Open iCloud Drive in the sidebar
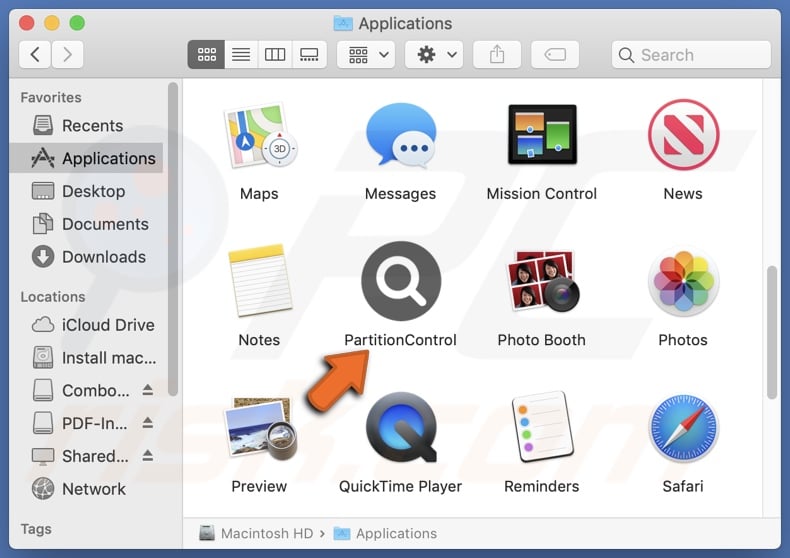The height and width of the screenshot is (558, 790). click(x=86, y=325)
